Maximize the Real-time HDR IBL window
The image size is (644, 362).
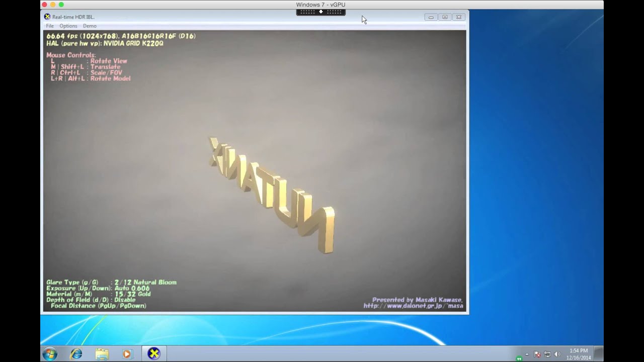pos(445,17)
